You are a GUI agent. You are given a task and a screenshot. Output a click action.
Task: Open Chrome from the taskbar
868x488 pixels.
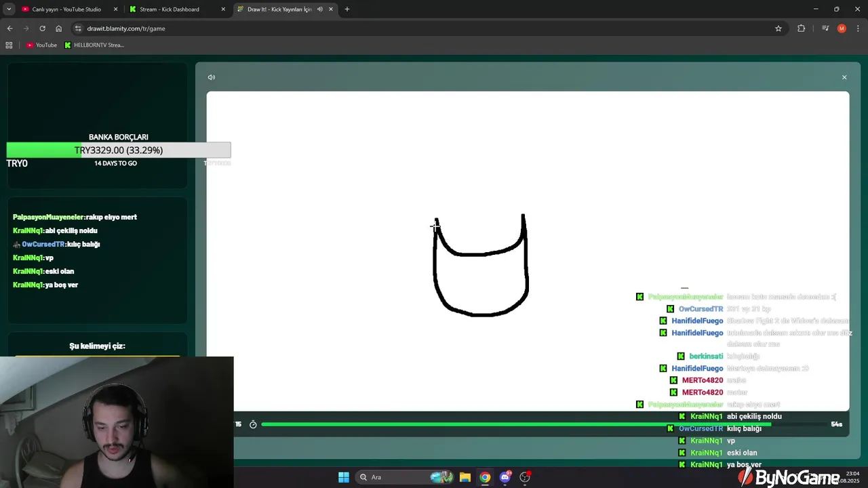(485, 477)
